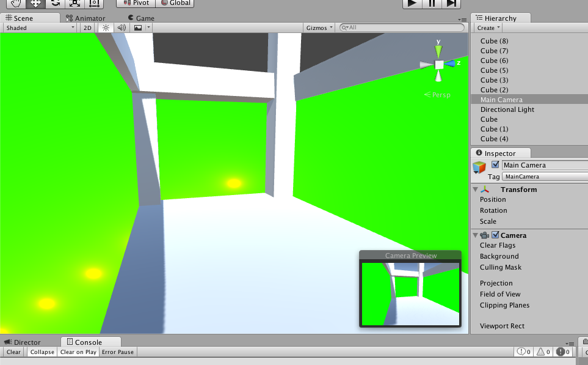Select Cube (2) in Hierarchy
The height and width of the screenshot is (365, 588).
(x=529, y=90)
